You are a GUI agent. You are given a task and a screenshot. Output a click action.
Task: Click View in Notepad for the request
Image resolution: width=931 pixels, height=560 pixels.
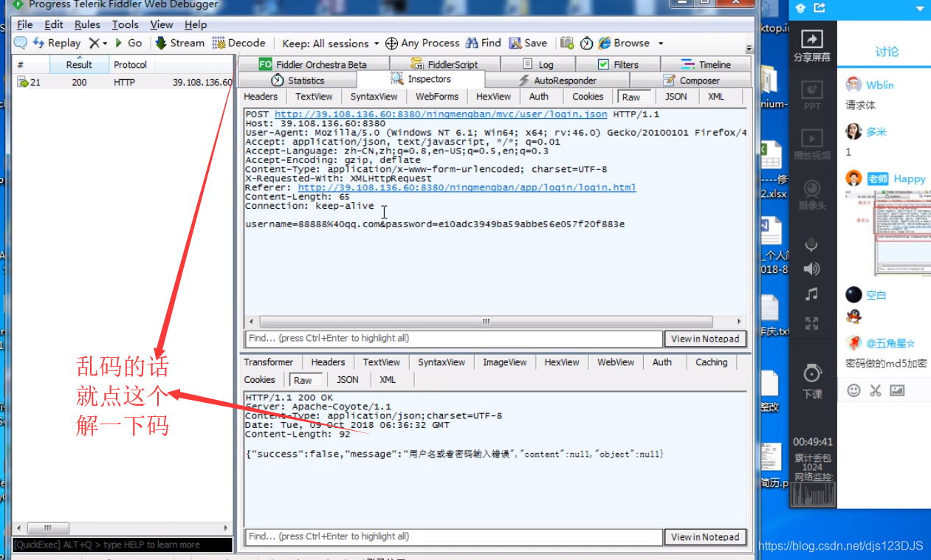click(705, 339)
